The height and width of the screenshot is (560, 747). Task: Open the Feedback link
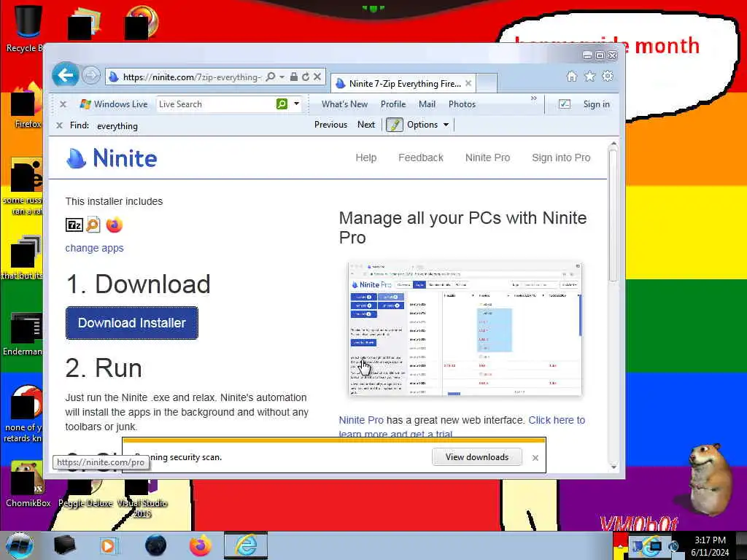pos(421,157)
